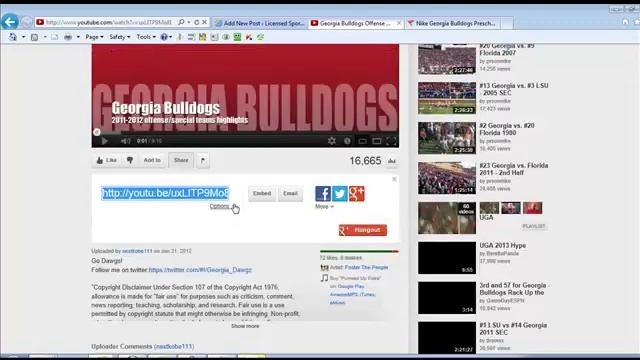Click the Feeds icon in command bar
Image resolution: width=640 pixels, height=360 pixels.
click(35, 37)
